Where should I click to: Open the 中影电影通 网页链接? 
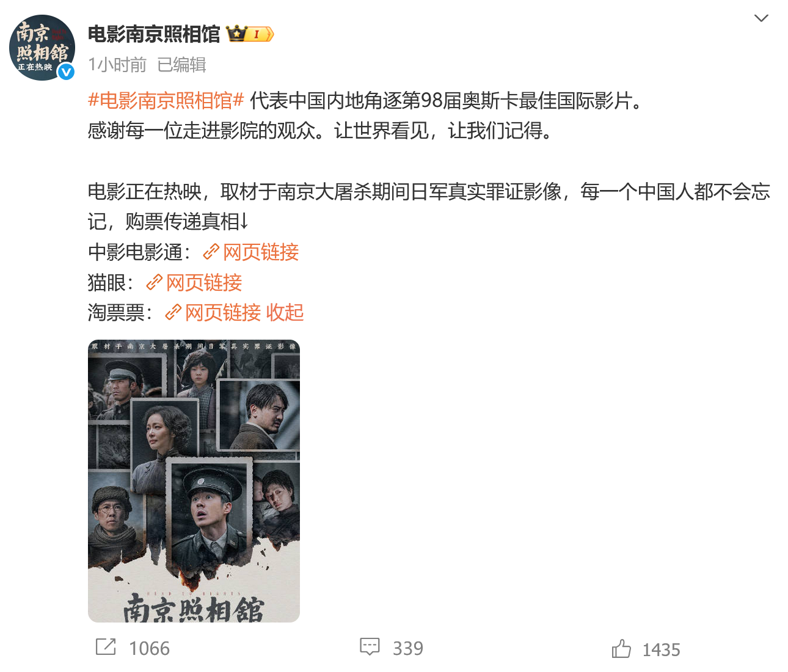click(x=261, y=252)
